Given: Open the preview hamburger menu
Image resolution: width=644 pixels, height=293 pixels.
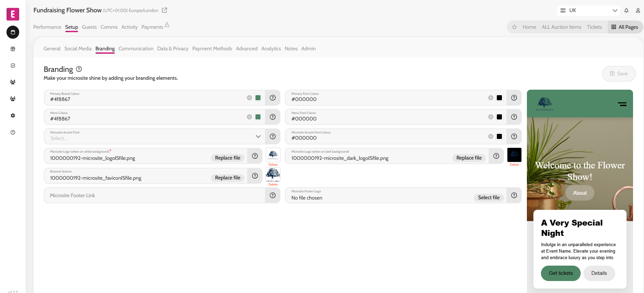Looking at the screenshot, I should (622, 104).
